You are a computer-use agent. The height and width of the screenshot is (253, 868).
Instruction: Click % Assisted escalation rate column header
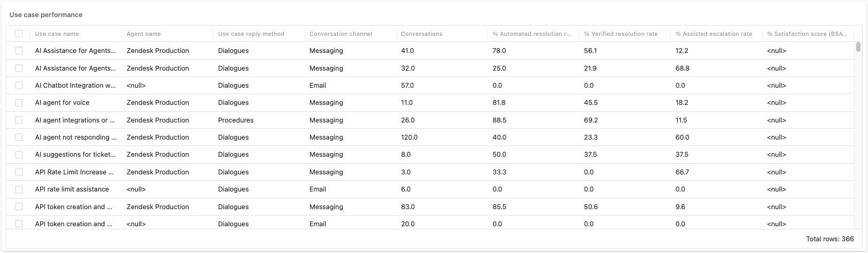[714, 34]
